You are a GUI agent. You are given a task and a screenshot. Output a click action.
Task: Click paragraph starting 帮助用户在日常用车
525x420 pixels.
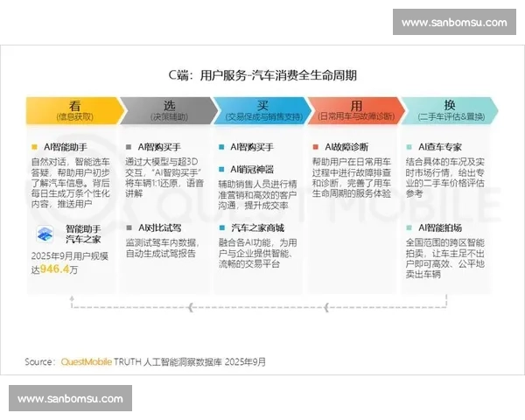[x=352, y=178]
